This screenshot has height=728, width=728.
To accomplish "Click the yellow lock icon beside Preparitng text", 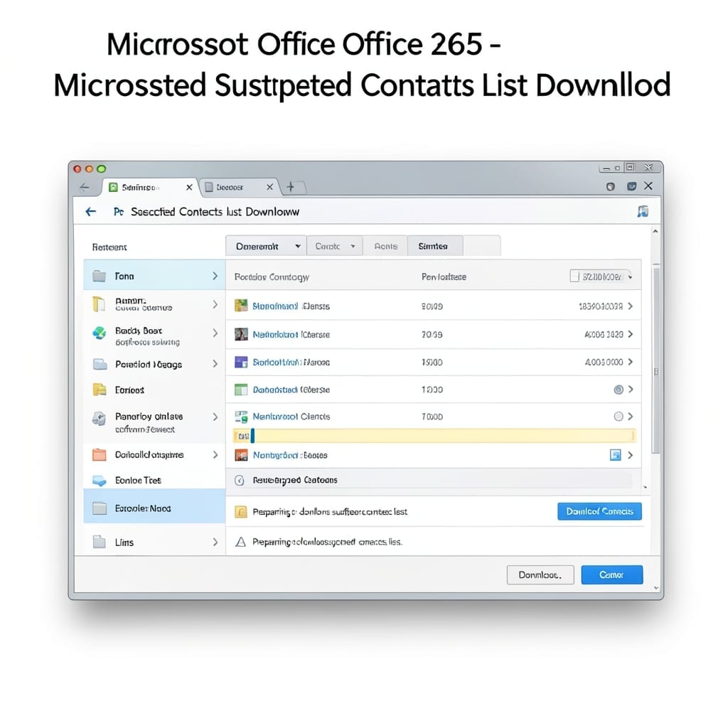I will pos(240,512).
